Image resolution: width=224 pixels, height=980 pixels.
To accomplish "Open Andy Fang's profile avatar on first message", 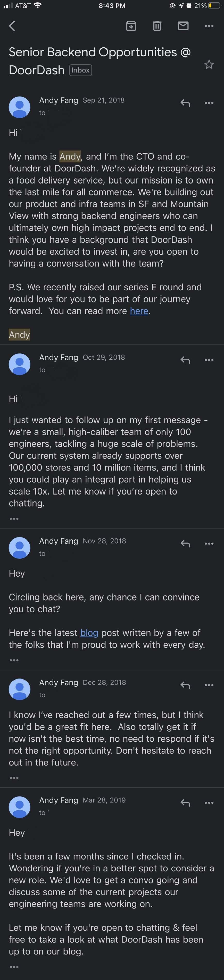I will click(x=19, y=107).
